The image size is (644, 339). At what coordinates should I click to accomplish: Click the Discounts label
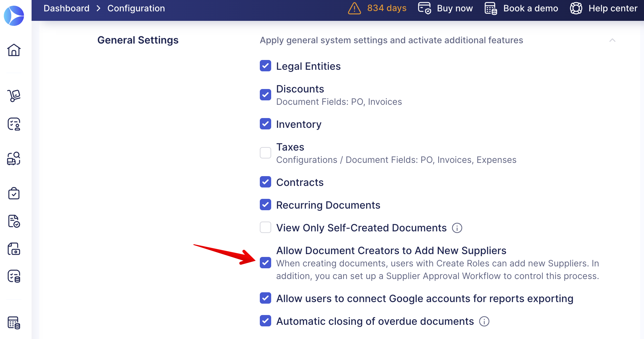[300, 89]
